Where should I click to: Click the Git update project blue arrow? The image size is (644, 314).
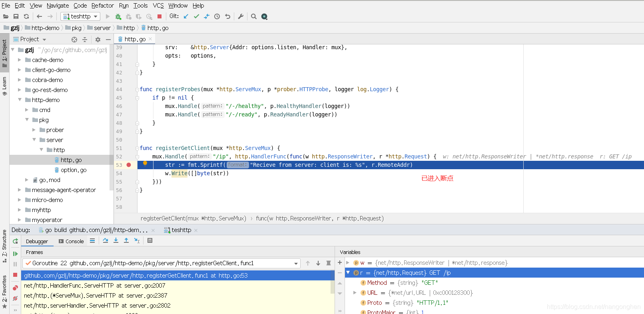tap(186, 16)
